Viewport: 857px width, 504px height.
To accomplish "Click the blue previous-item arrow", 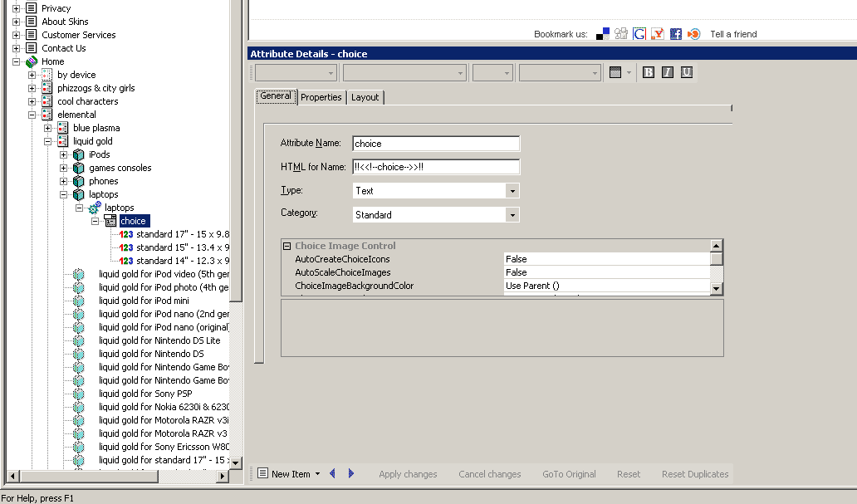I will 333,473.
